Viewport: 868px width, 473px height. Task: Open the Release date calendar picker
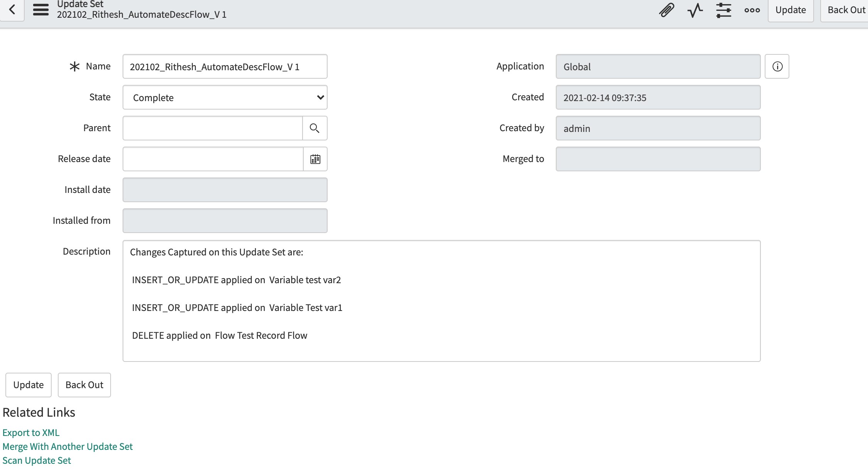(315, 159)
